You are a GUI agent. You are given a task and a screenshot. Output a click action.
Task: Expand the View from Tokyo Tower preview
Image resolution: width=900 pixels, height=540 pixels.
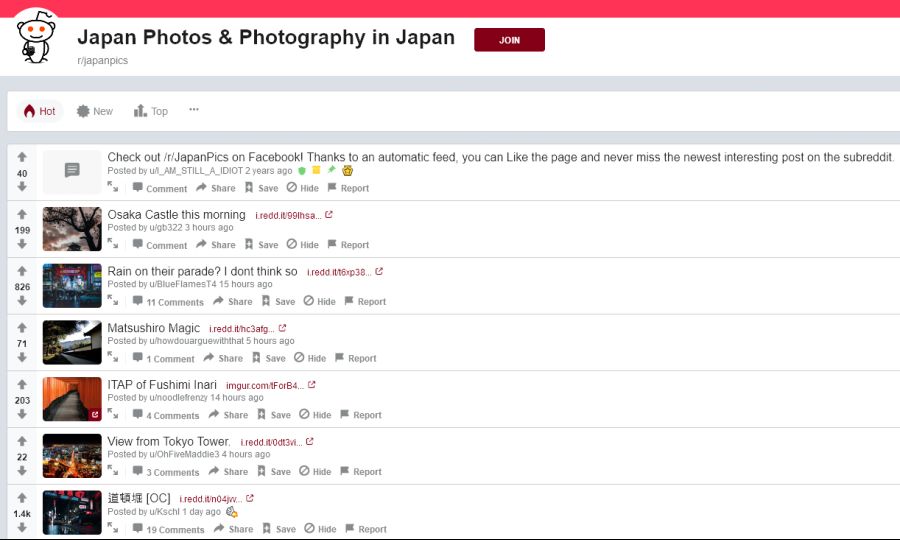click(113, 471)
